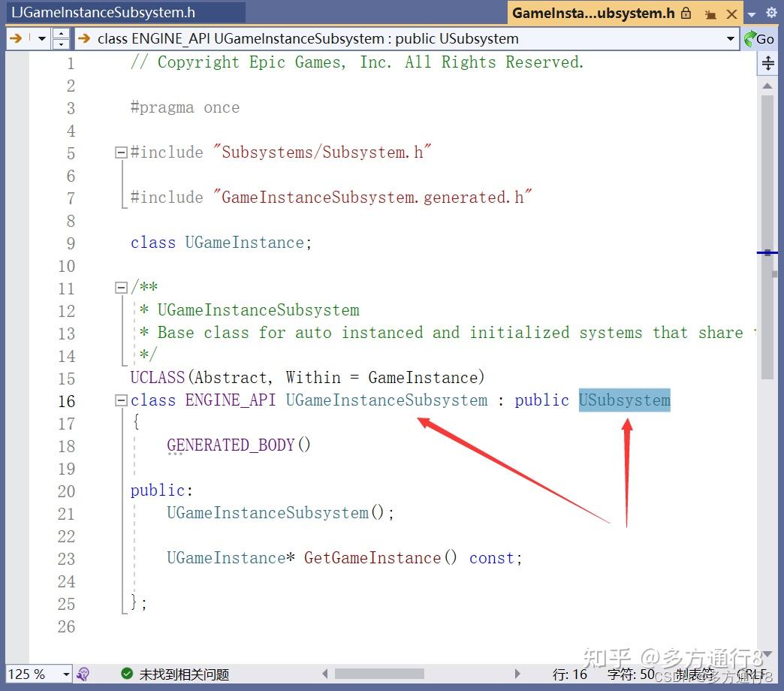
Task: Open the hidden tabs dropdown arrow beside the tab
Action: tap(752, 15)
